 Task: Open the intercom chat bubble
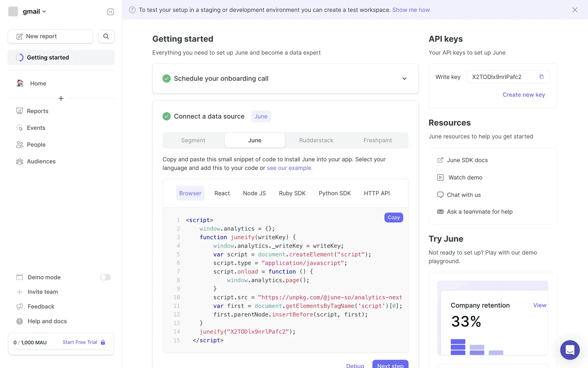coord(570,350)
